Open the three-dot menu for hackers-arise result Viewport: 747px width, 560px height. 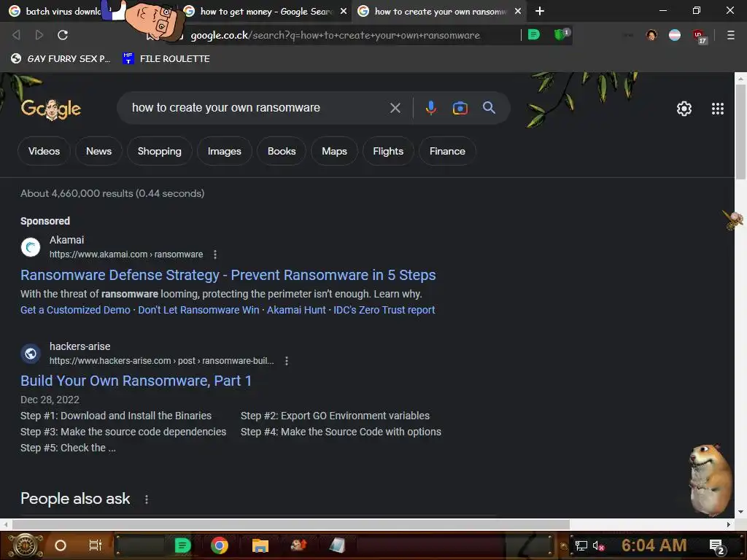(286, 361)
